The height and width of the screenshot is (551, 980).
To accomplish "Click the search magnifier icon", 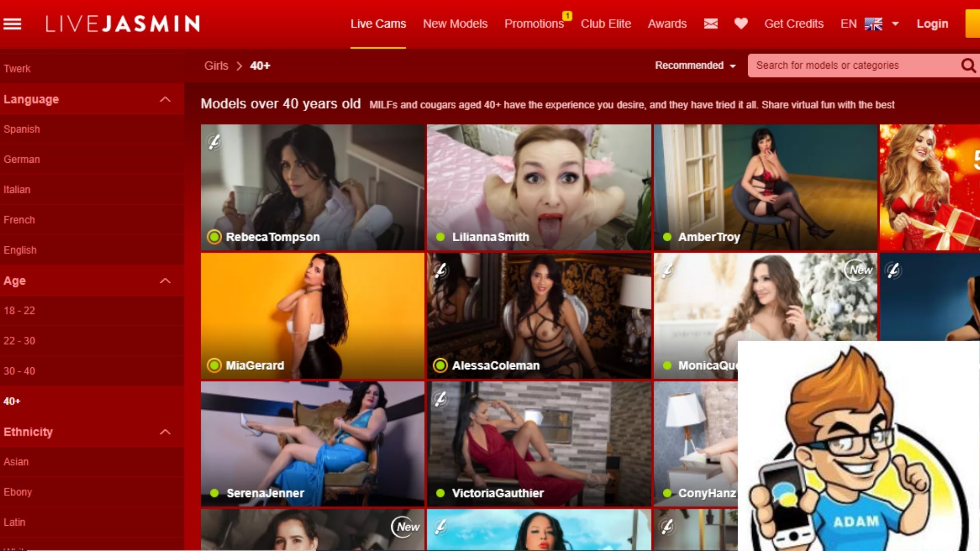I will (x=968, y=66).
